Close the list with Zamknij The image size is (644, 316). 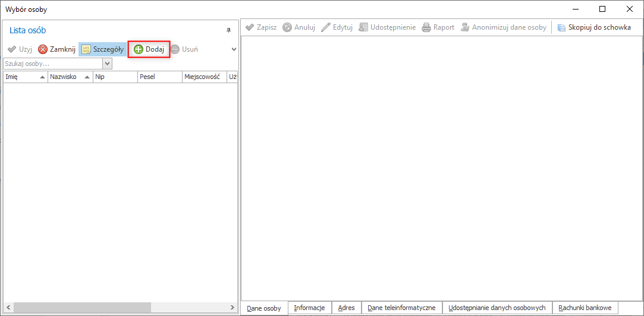[56, 49]
